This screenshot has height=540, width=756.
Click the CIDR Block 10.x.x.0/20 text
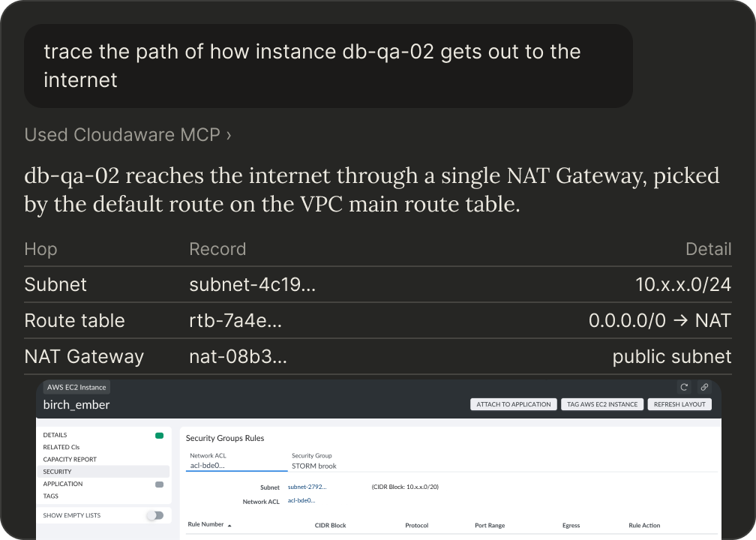(x=405, y=487)
